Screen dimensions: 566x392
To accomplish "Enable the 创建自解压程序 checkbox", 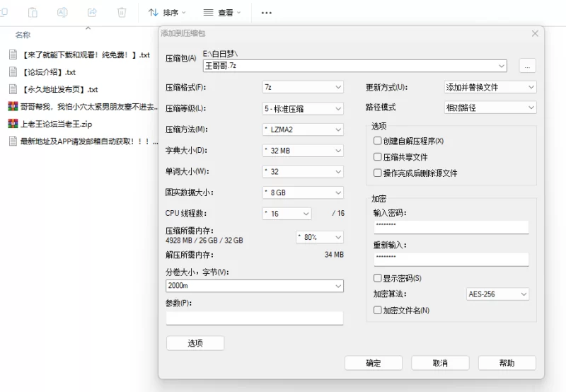I will 378,142.
